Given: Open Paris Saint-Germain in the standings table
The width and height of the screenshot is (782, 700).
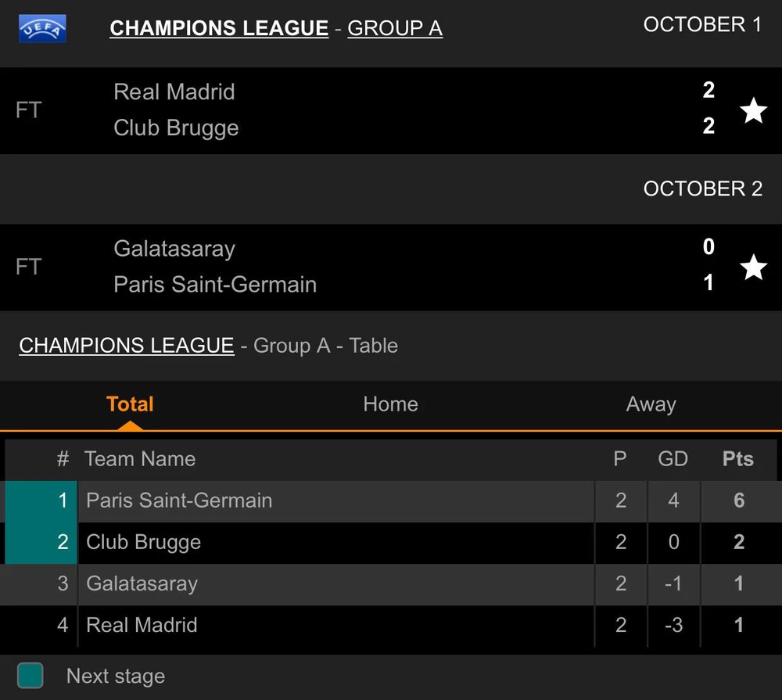Looking at the screenshot, I should [179, 501].
